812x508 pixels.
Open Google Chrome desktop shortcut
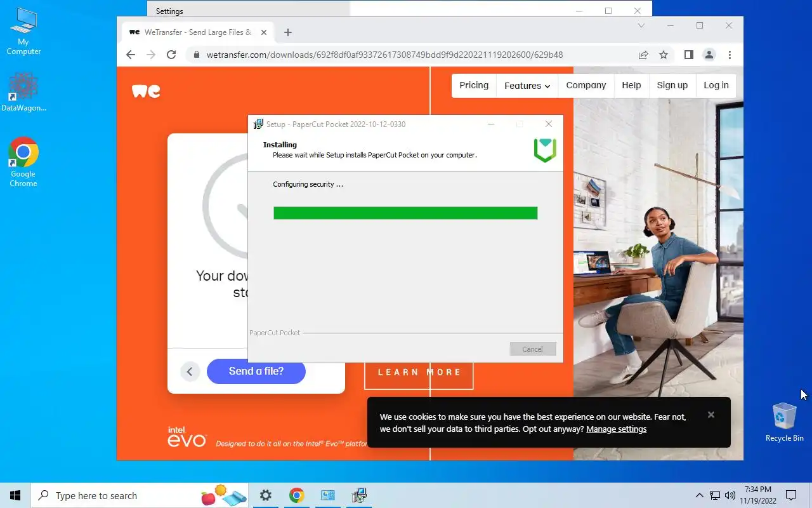(23, 163)
